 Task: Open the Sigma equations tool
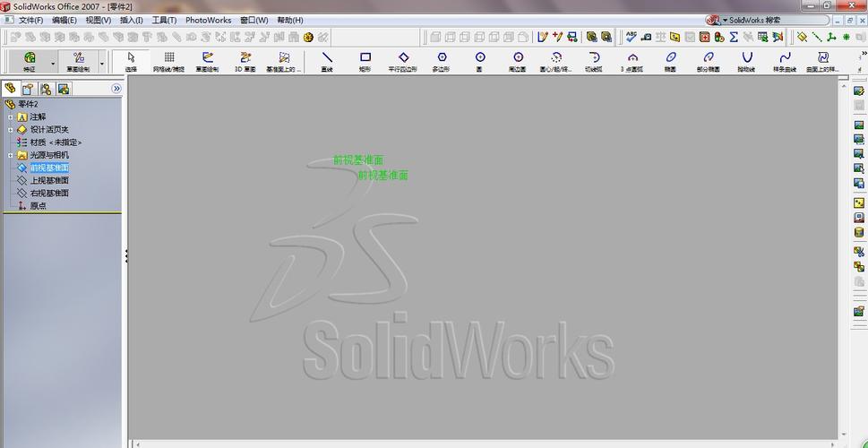(x=734, y=37)
